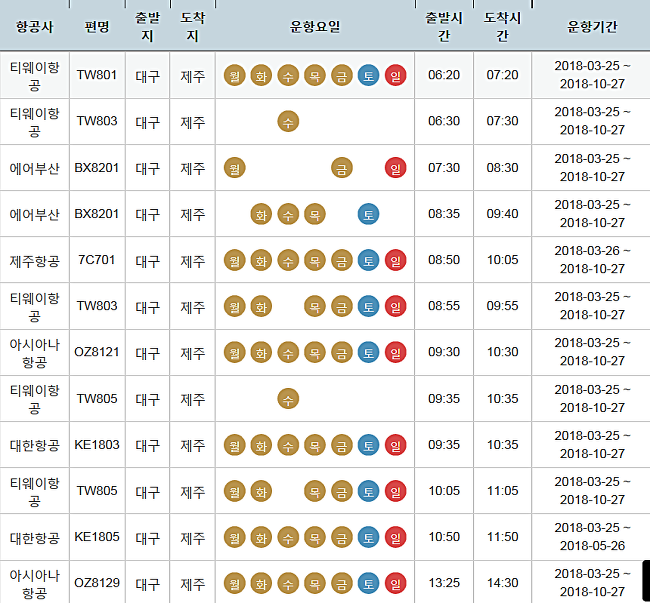Select the 토 badge in the KE1803 row

pyautogui.click(x=369, y=445)
